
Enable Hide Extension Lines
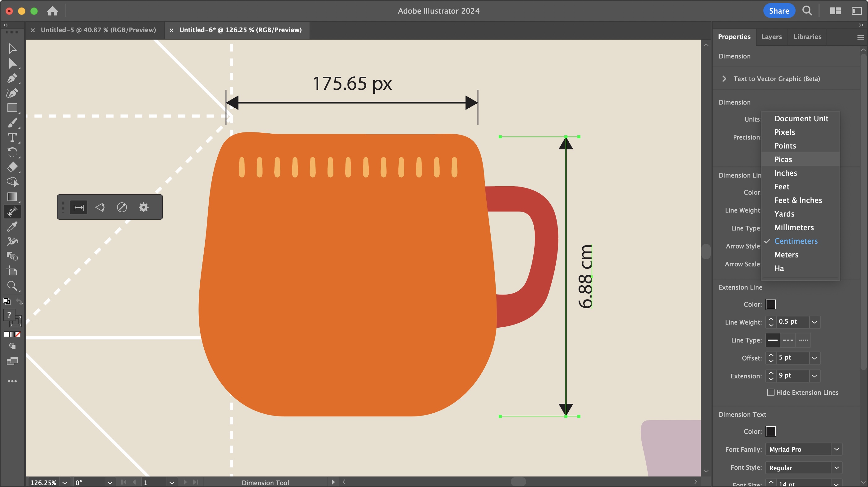(x=770, y=392)
